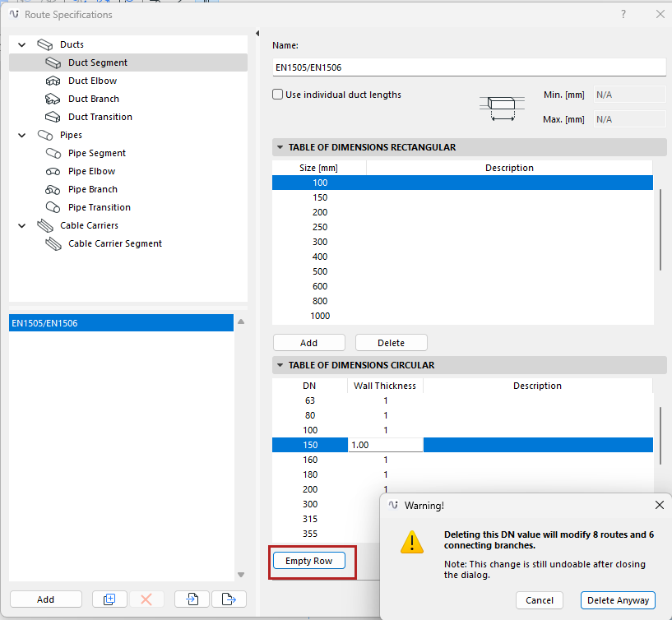The height and width of the screenshot is (620, 672).
Task: Collapse the left panel with arrow
Action: pos(257,33)
